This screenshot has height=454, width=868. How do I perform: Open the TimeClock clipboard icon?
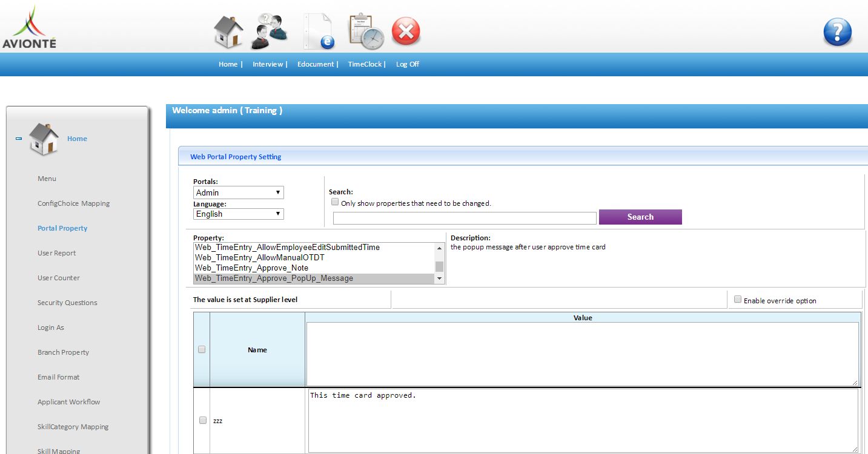[366, 31]
